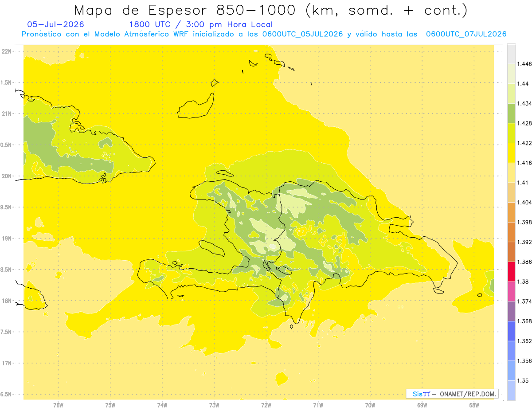This screenshot has width=532, height=411.
Task: Click the time text '1800 UTC / 3:00 pm Hora Local'
Action: click(201, 24)
